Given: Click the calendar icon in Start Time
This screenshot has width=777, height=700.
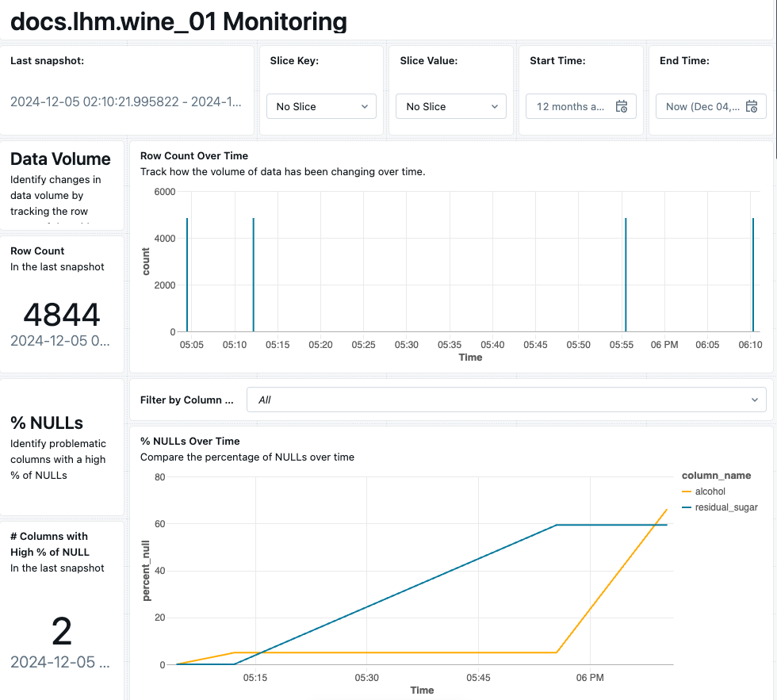Looking at the screenshot, I should pos(622,106).
